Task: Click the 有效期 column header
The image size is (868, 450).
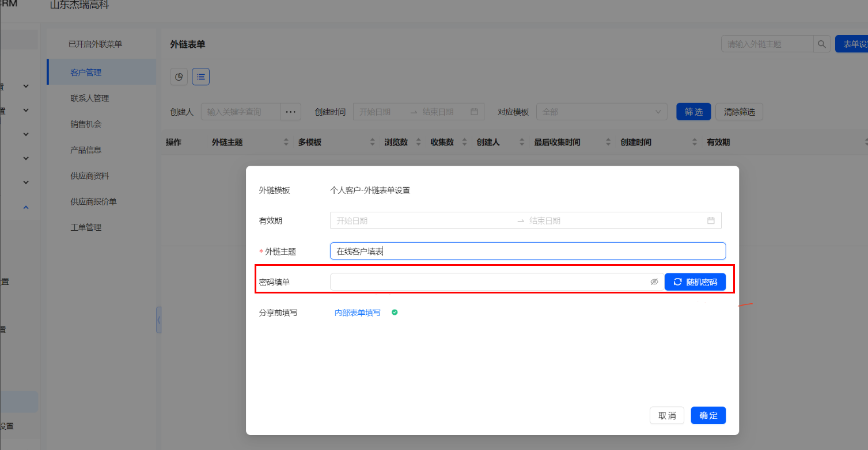Action: click(718, 142)
